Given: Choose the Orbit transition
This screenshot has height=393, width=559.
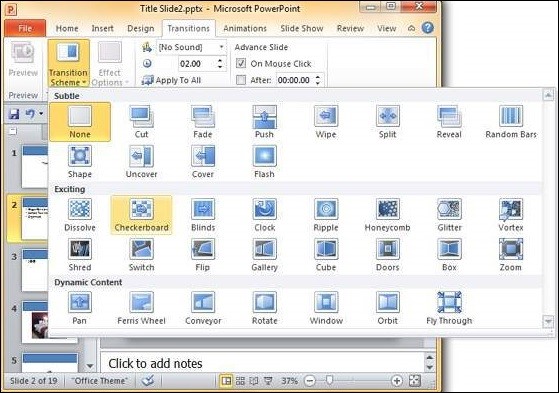Looking at the screenshot, I should [388, 308].
